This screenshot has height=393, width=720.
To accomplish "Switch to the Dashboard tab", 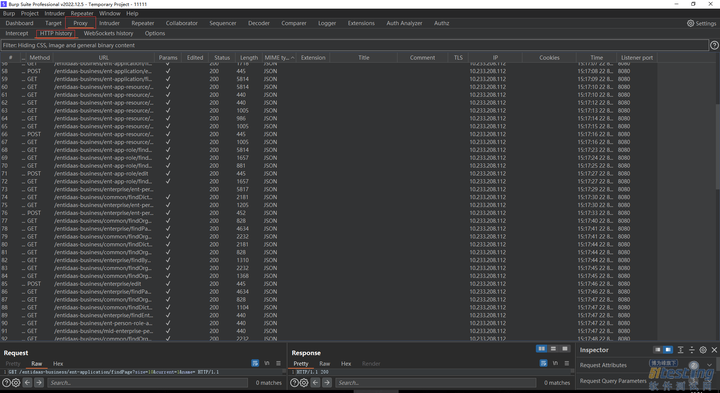I will pyautogui.click(x=19, y=23).
